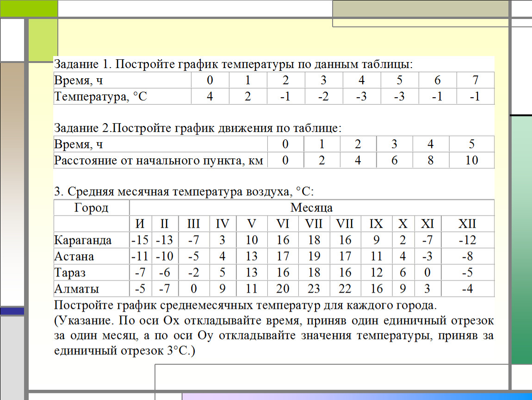Click the month header 'VI'
The image size is (532, 400).
(282, 224)
